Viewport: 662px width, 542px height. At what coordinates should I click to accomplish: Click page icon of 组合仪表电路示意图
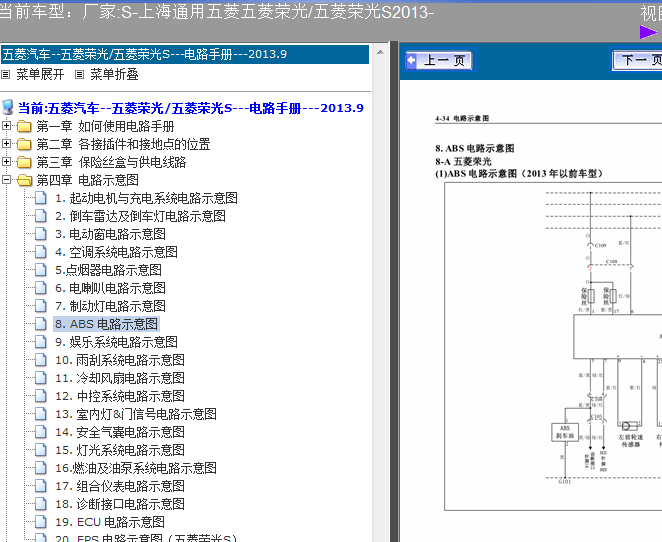(41, 486)
